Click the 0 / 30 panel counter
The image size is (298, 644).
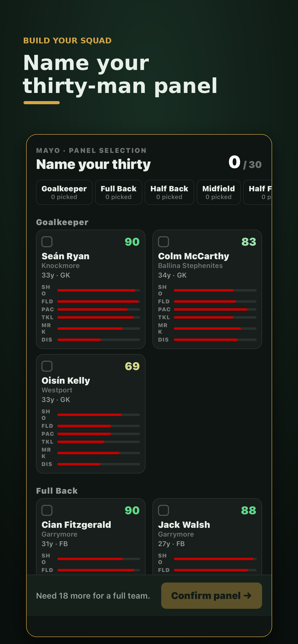(245, 162)
